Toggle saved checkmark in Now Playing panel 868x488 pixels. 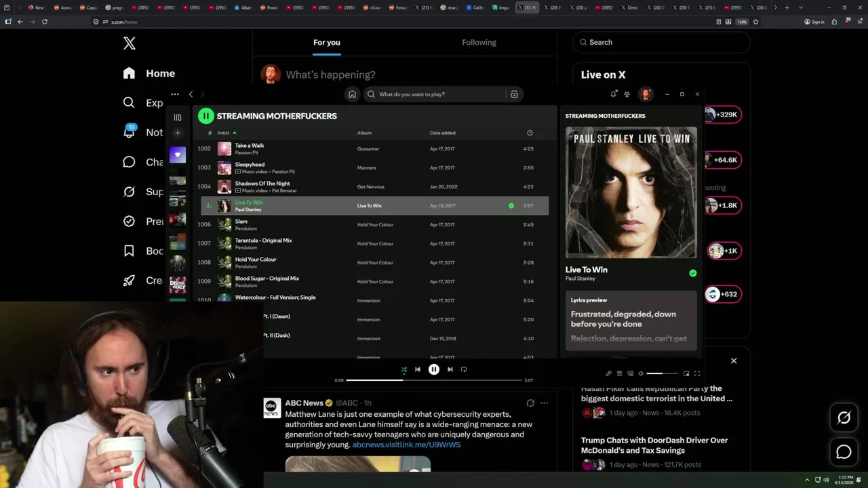[x=692, y=273]
